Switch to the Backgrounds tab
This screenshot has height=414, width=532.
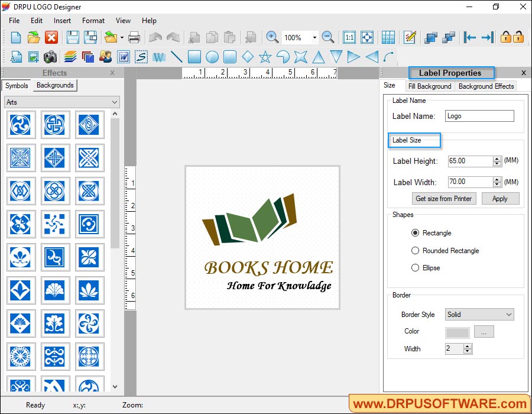(54, 85)
